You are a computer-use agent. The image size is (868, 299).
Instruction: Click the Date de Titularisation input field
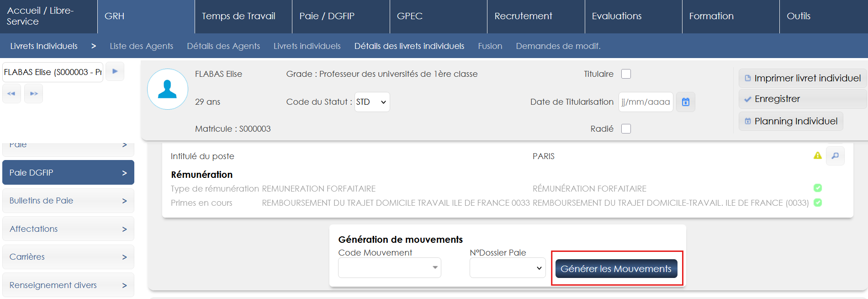(645, 102)
